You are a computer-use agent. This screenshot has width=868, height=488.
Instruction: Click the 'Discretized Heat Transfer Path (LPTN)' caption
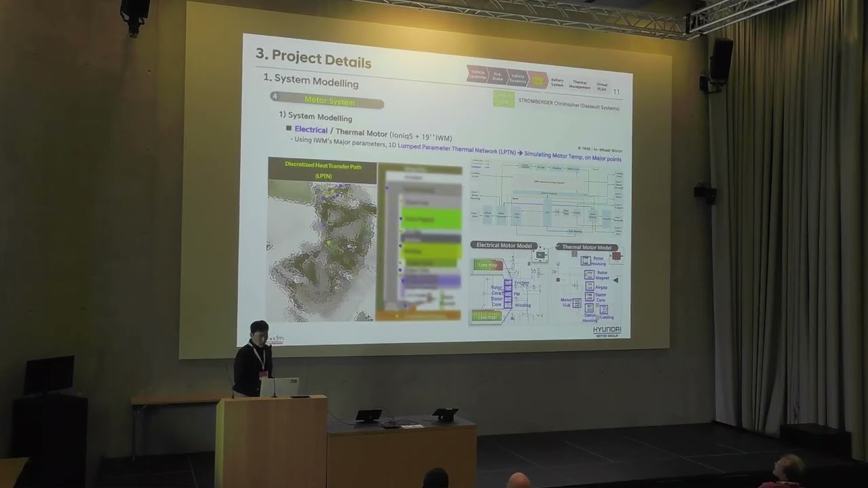(x=323, y=170)
